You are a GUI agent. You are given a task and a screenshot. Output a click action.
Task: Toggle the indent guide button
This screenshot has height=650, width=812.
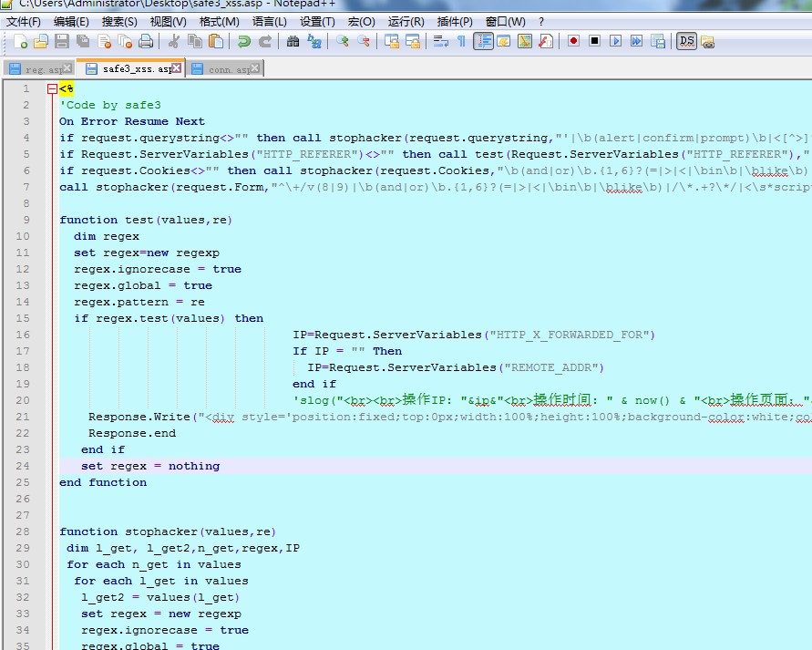(483, 41)
